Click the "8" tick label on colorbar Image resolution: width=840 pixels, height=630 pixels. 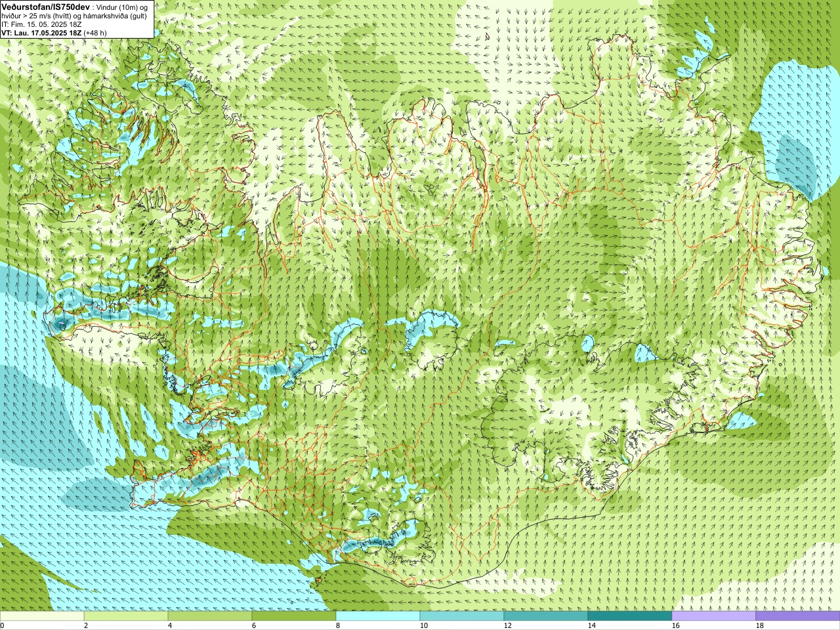(338, 625)
